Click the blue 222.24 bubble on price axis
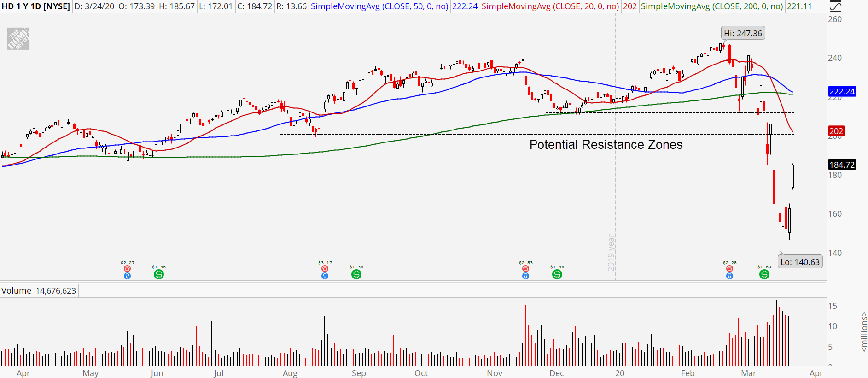Image resolution: width=868 pixels, height=378 pixels. click(x=842, y=91)
